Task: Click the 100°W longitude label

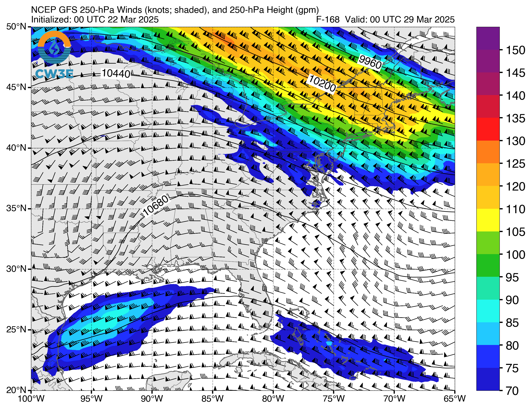Action: click(x=31, y=399)
